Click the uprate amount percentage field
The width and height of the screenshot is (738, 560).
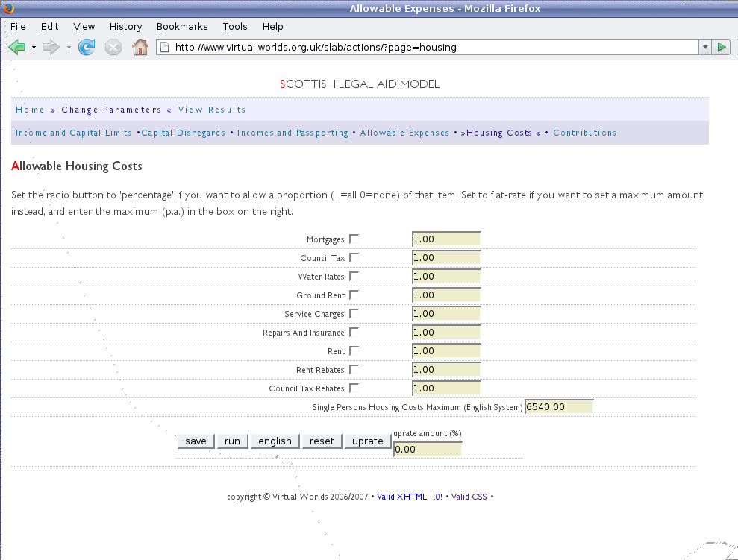coord(427,449)
